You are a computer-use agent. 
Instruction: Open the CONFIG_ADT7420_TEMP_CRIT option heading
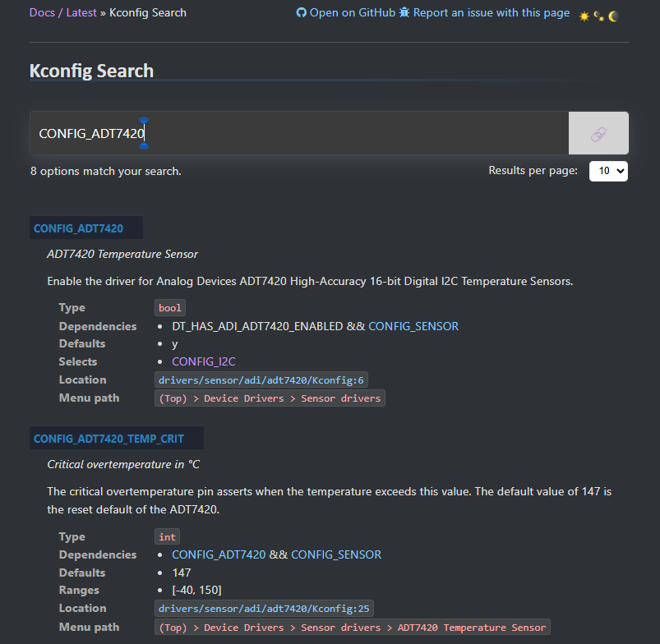click(115, 438)
